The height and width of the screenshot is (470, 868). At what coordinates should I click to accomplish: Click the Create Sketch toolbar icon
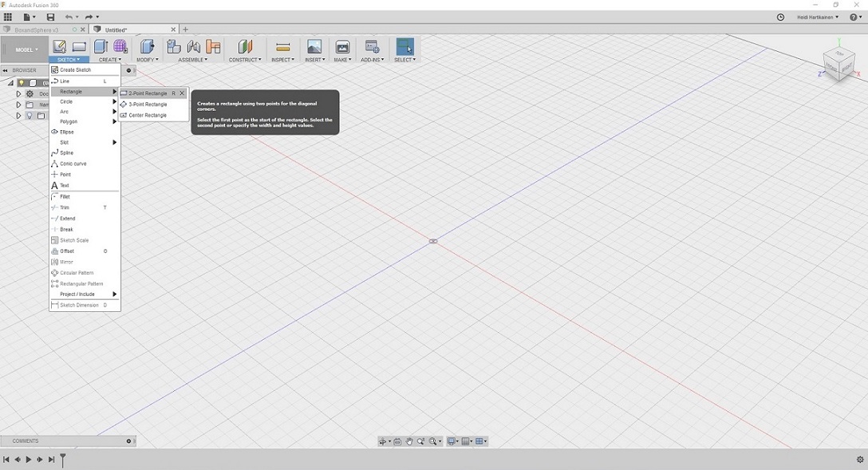[x=59, y=46]
